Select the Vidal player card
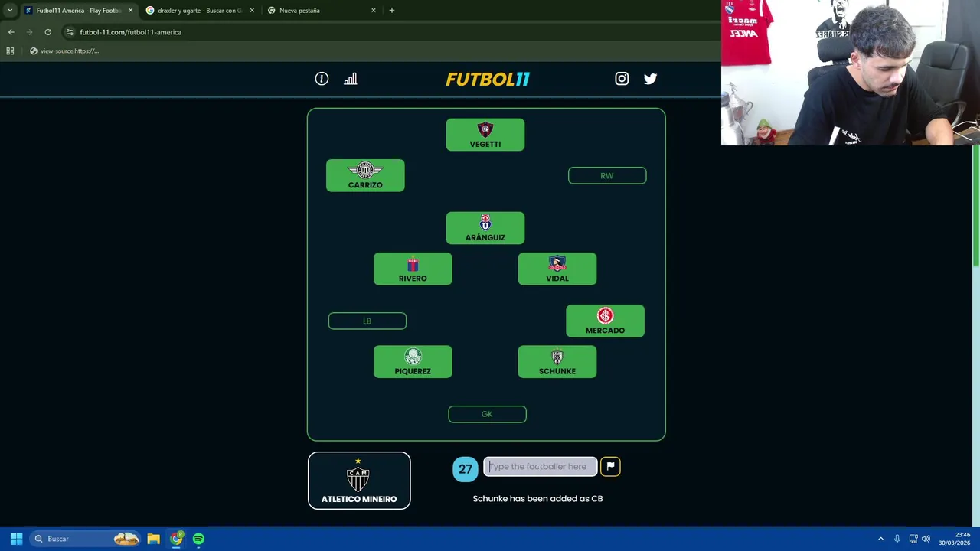The image size is (980, 551). pyautogui.click(x=557, y=269)
